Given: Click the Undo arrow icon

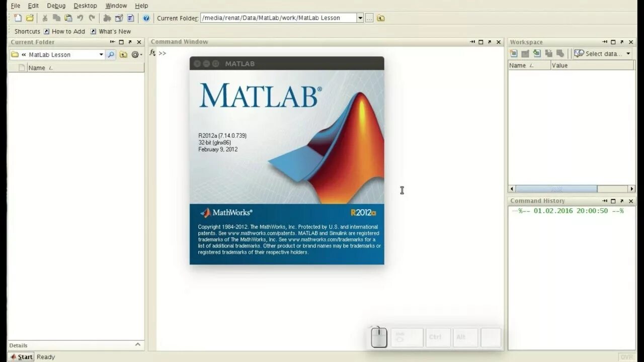Looking at the screenshot, I should tap(80, 18).
